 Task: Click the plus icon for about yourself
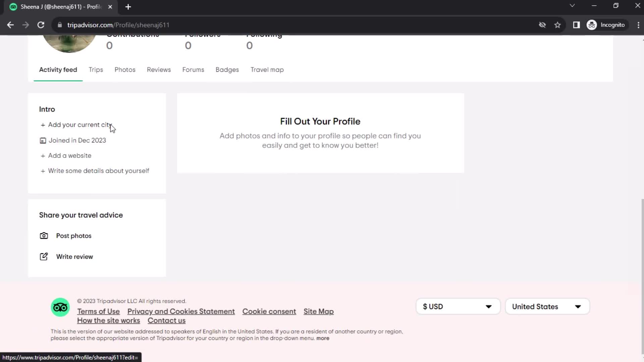[x=43, y=171]
